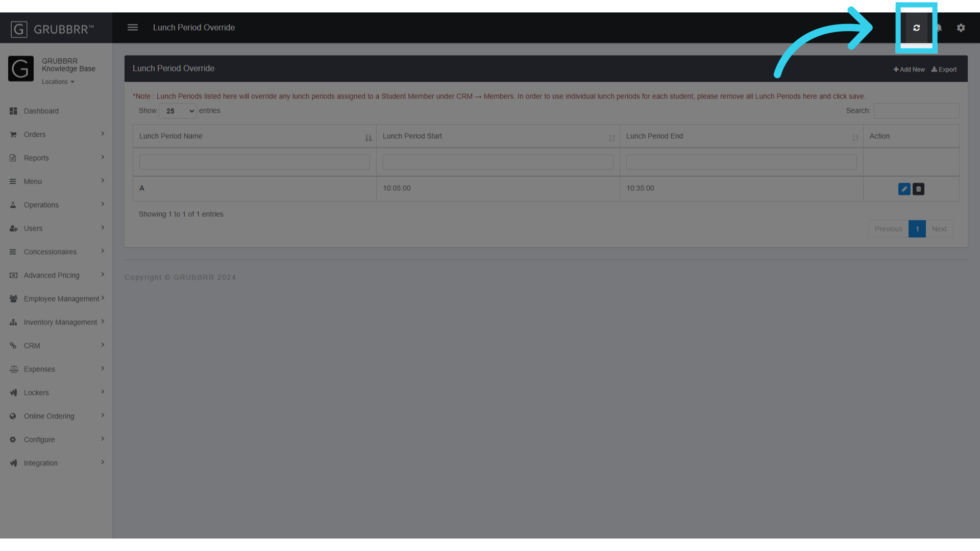The height and width of the screenshot is (551, 980).
Task: Focus the Lunch Period Start filter box
Action: (x=498, y=162)
